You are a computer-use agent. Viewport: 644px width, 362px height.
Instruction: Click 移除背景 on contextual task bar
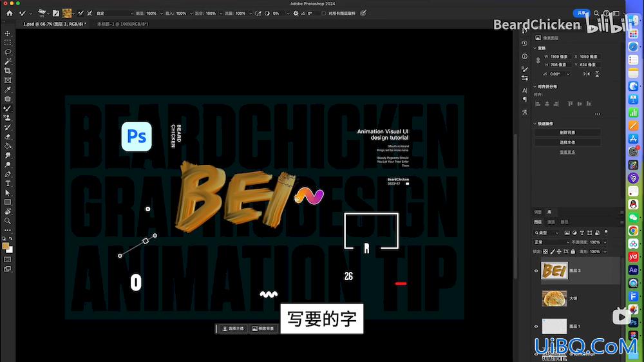click(263, 329)
